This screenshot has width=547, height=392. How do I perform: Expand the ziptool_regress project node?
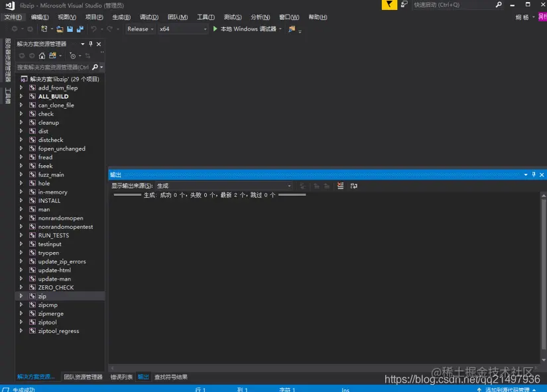coord(21,330)
